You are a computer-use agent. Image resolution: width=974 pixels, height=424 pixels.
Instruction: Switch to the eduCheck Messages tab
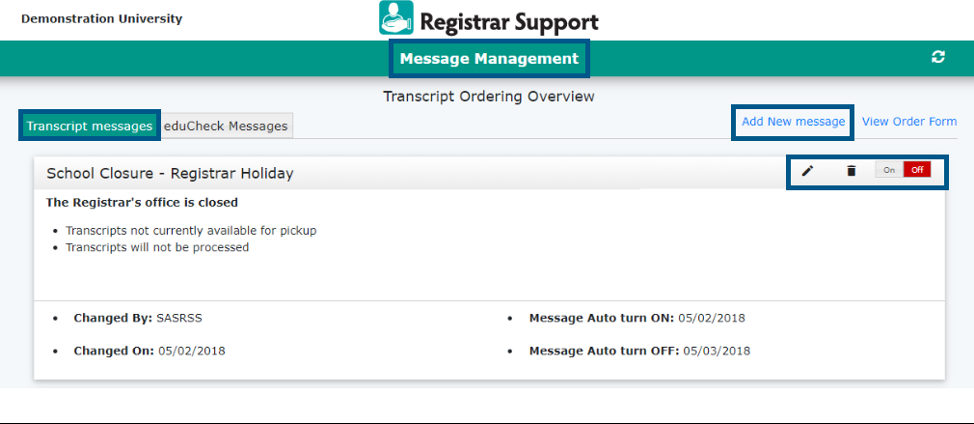pos(226,126)
